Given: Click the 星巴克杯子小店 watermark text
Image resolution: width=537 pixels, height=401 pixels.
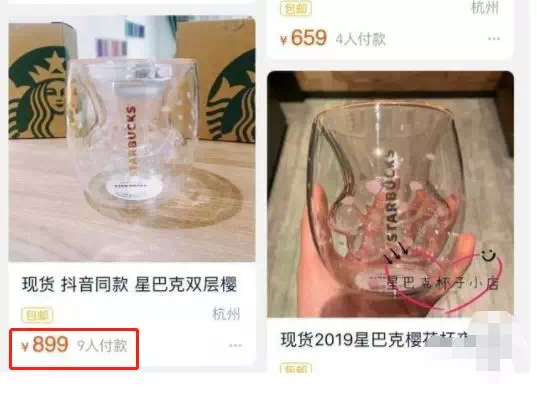Looking at the screenshot, I should (x=442, y=283).
